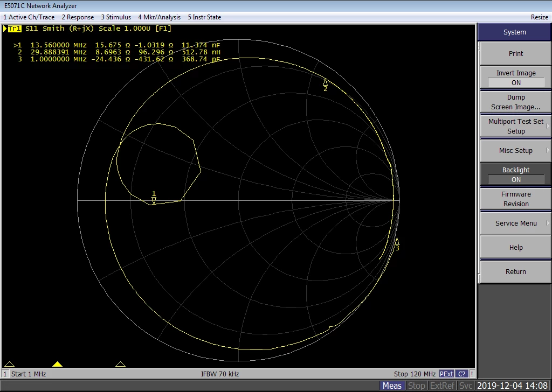Select marker 1 on the Smith chart

point(154,198)
